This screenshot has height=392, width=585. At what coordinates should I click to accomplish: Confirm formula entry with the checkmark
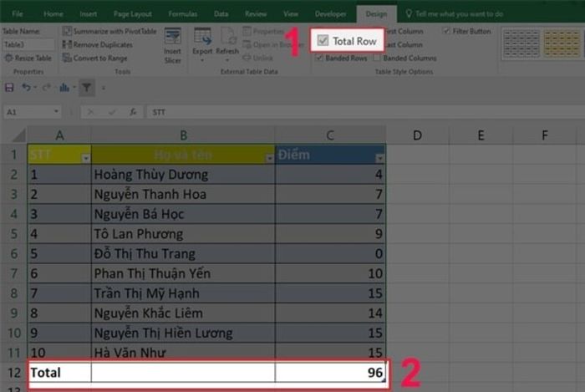click(111, 112)
